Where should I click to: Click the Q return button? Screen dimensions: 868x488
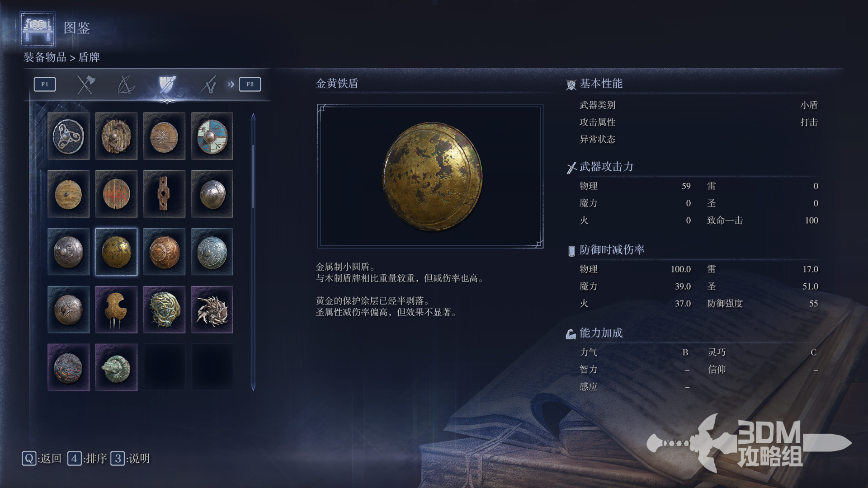coord(42,459)
